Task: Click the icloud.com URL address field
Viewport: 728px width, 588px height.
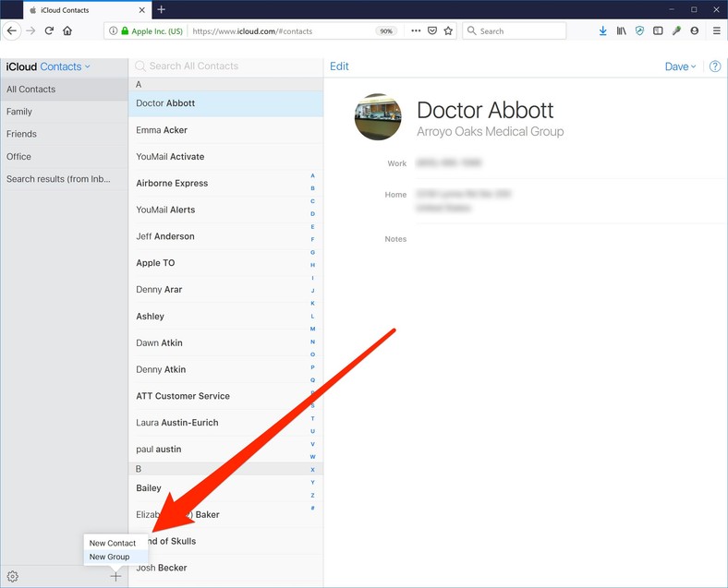Action: click(x=279, y=31)
